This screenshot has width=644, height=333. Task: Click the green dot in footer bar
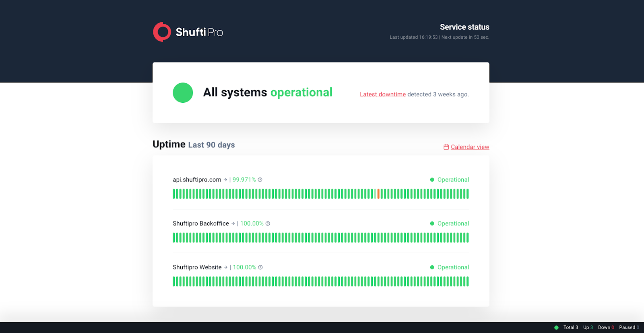(x=556, y=328)
